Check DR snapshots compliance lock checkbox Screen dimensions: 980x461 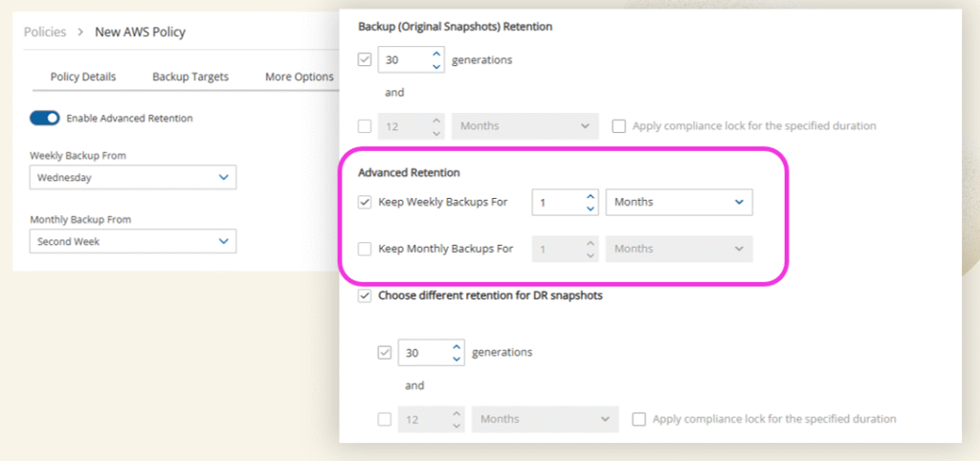pos(638,419)
